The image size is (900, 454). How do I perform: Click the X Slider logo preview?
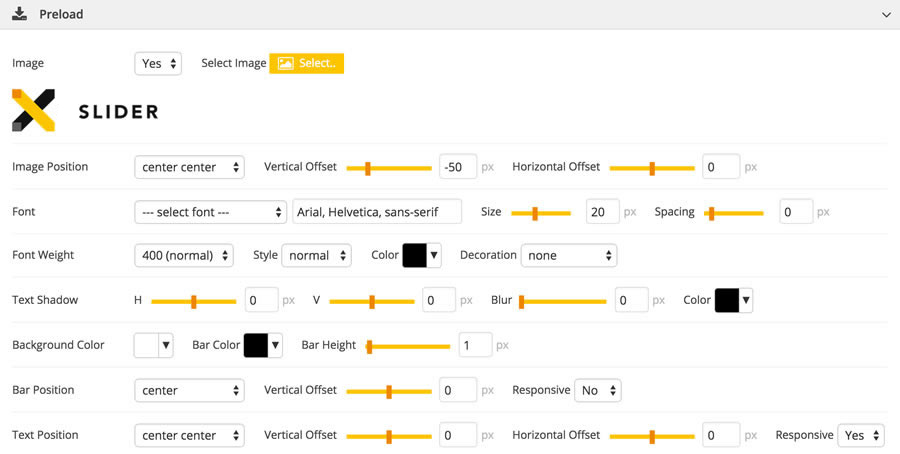click(x=85, y=110)
